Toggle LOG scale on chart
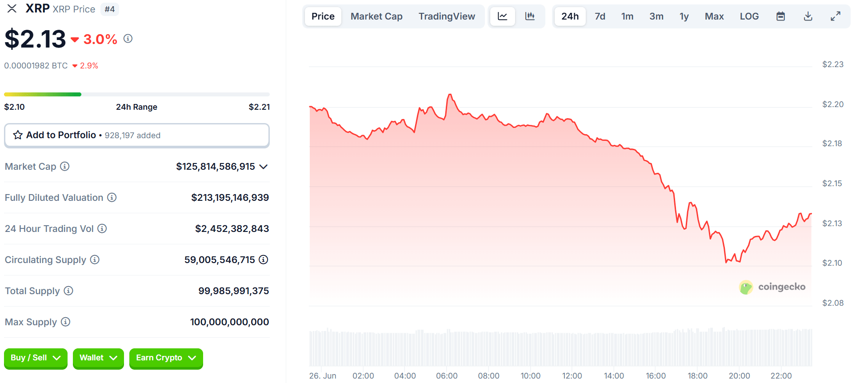 749,16
